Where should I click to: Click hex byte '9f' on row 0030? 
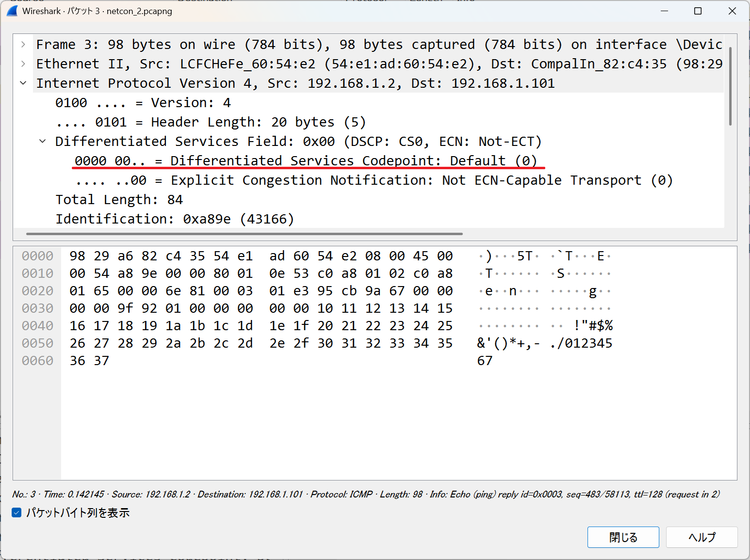pos(125,308)
